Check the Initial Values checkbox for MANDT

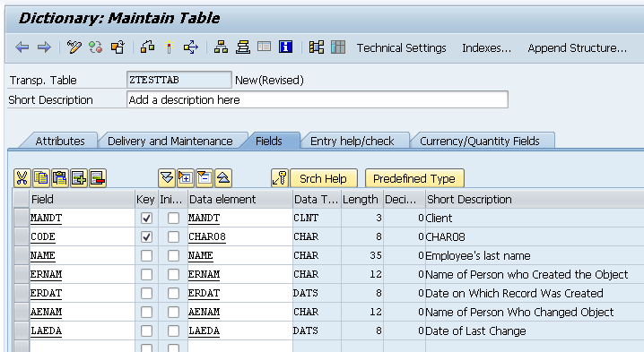[x=173, y=218]
